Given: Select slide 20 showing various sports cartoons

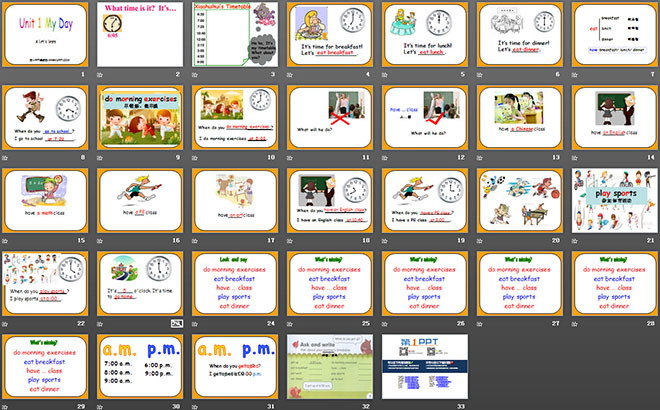Looking at the screenshot, I should click(520, 201).
